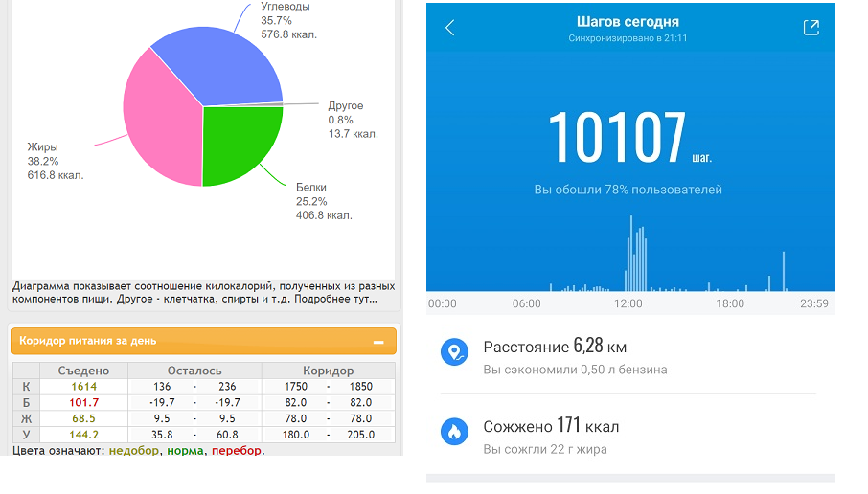868x494 pixels.
Task: Click the blue carbohydrates pie slice
Action: 221,66
